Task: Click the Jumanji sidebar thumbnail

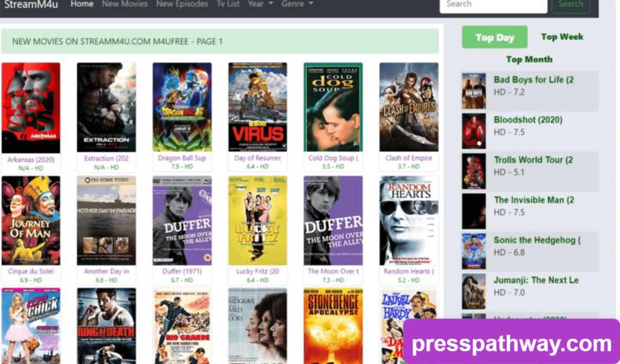Action: tap(473, 292)
